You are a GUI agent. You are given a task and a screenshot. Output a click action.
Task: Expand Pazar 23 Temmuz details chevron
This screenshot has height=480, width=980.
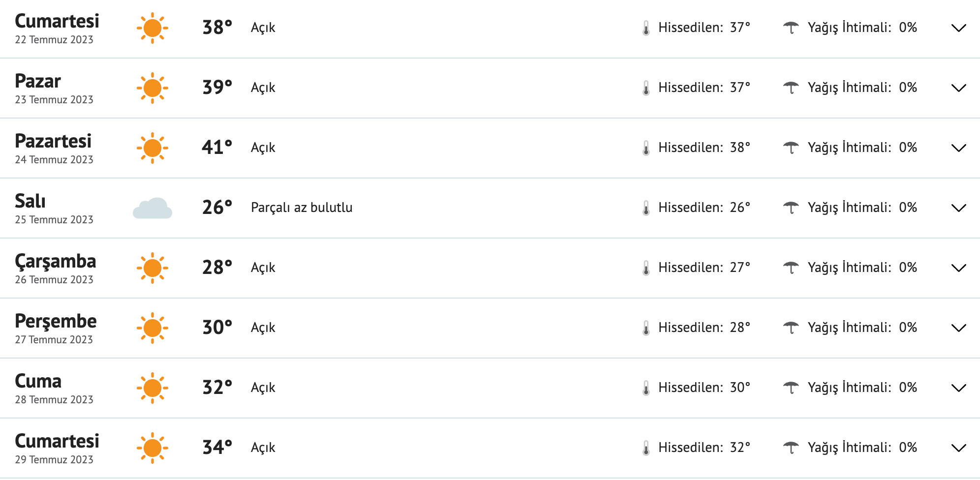pos(958,88)
